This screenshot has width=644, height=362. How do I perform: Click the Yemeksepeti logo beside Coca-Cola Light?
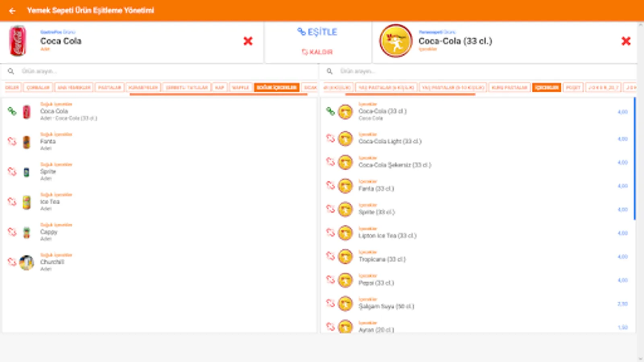click(x=345, y=139)
